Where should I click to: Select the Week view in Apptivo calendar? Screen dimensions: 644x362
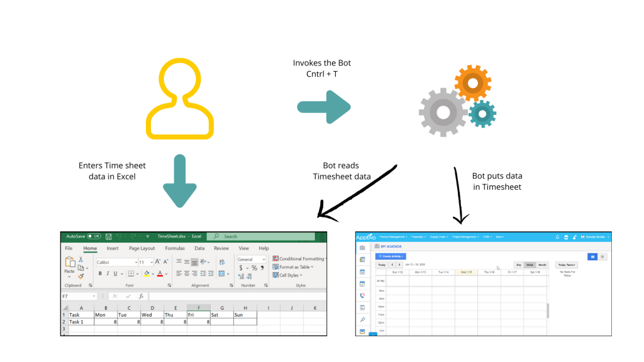click(x=530, y=265)
